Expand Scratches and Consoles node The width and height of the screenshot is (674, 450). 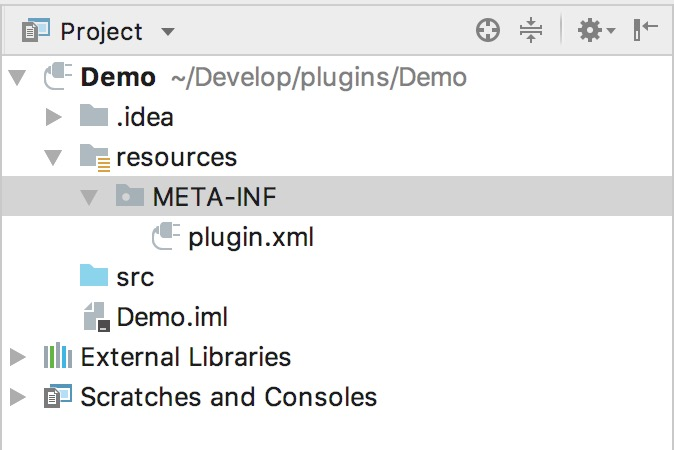pyautogui.click(x=18, y=397)
